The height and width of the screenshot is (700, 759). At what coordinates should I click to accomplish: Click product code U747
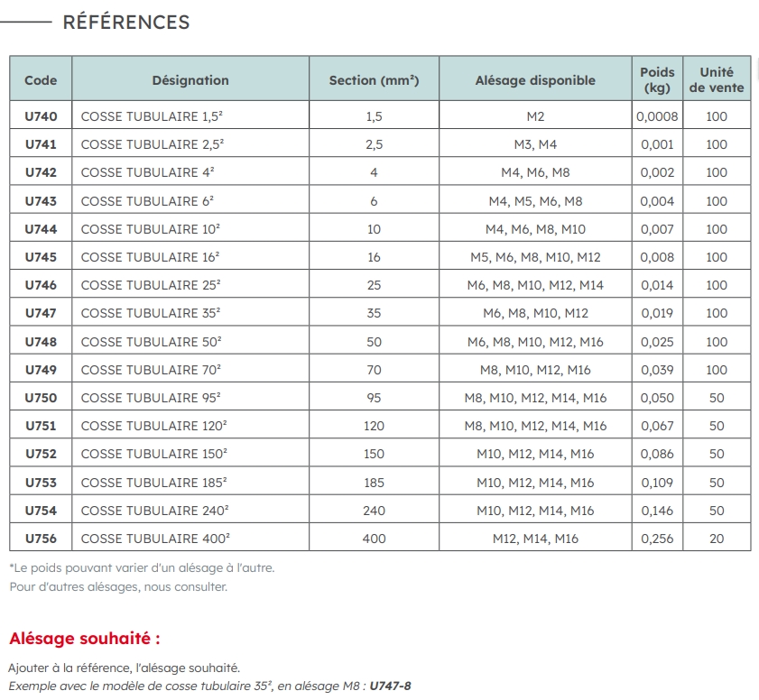[x=41, y=313]
